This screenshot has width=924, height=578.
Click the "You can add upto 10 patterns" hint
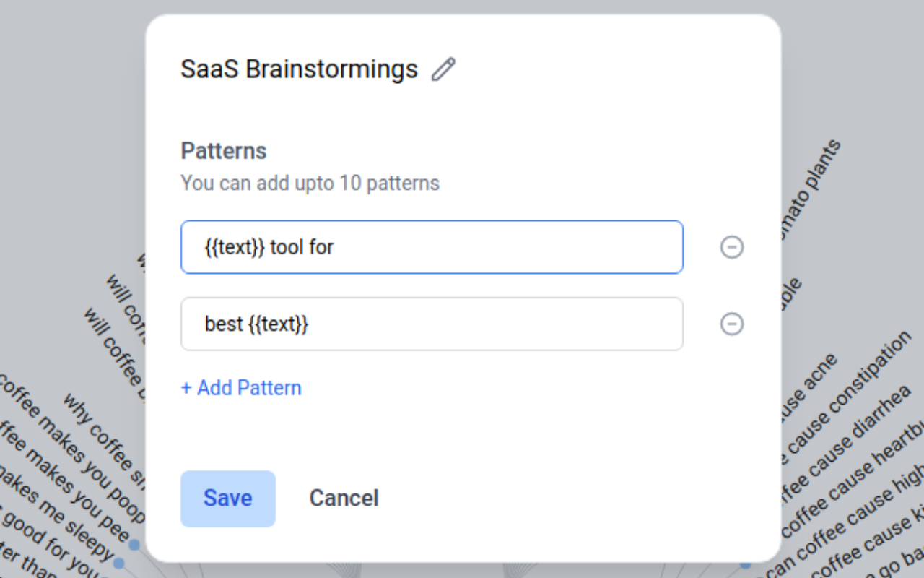coord(310,183)
